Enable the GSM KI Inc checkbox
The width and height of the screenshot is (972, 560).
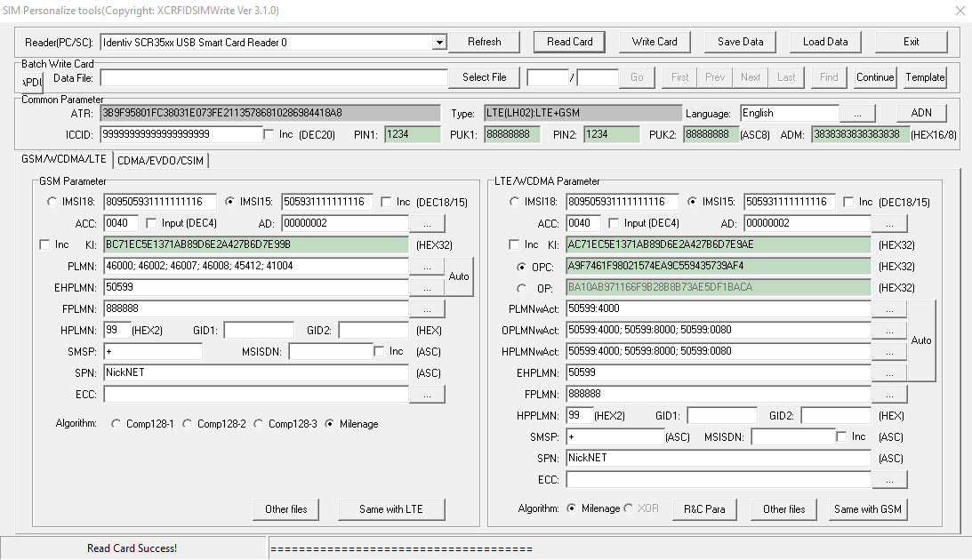pos(44,244)
